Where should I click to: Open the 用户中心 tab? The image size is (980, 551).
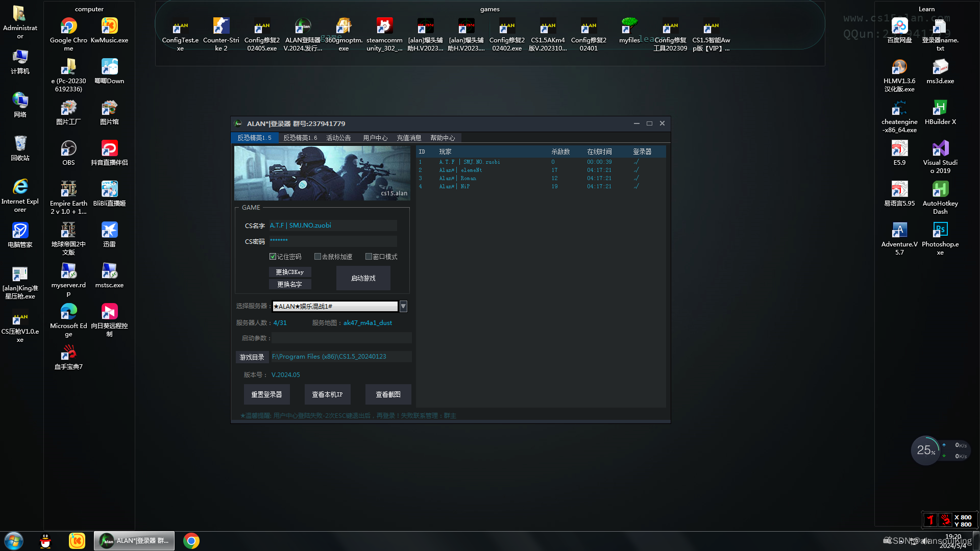click(x=375, y=138)
